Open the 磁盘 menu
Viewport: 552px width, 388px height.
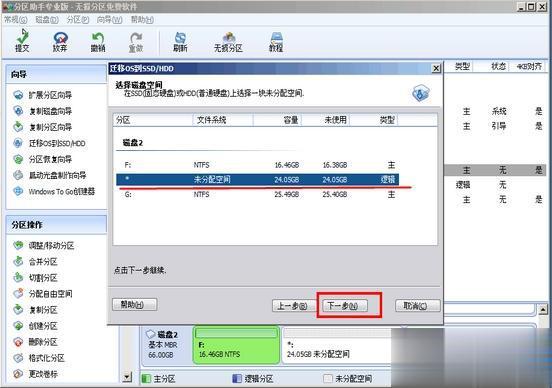(x=47, y=20)
